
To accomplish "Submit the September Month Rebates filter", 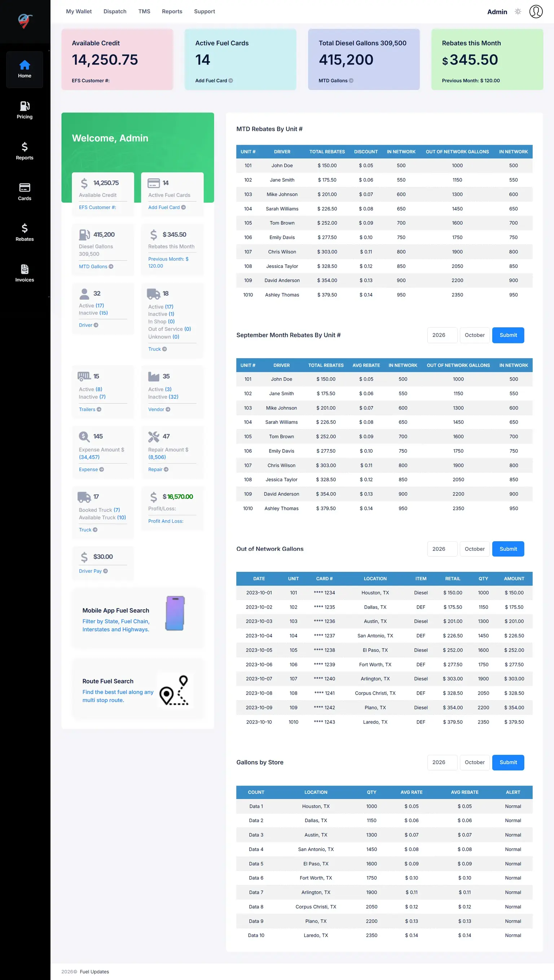I will point(508,335).
